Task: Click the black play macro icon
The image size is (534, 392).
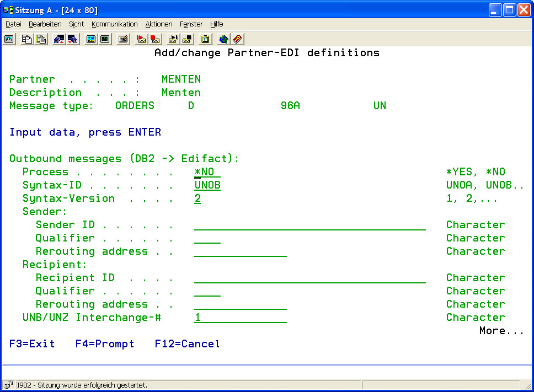Action: pos(173,39)
